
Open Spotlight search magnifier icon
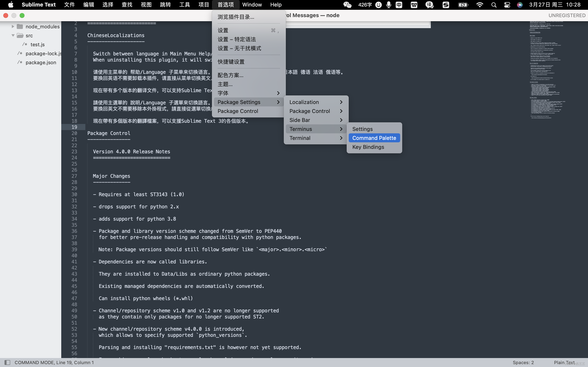493,5
